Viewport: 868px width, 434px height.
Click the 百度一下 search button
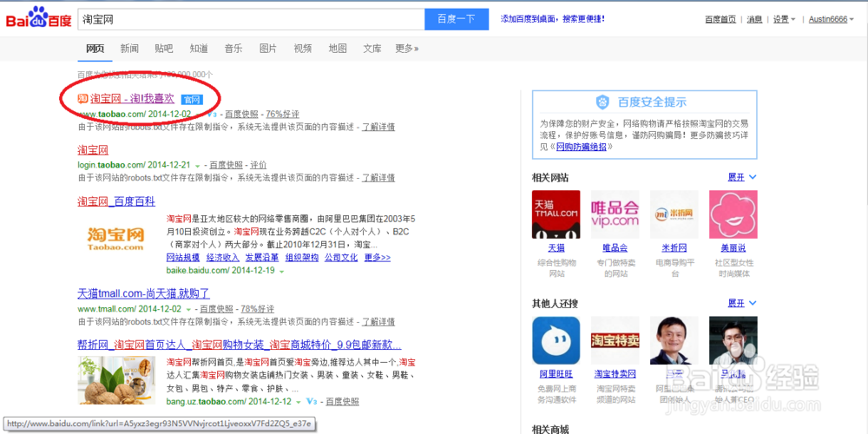pyautogui.click(x=457, y=19)
